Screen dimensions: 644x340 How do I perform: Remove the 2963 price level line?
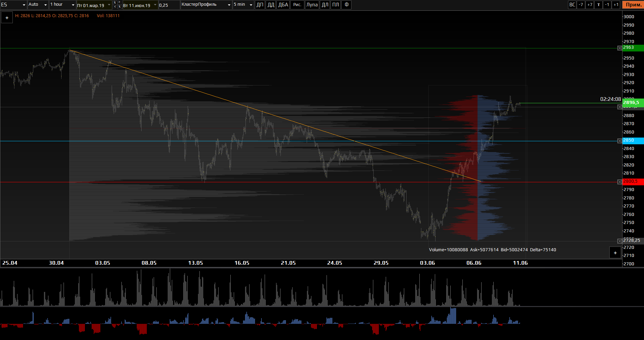pos(619,48)
